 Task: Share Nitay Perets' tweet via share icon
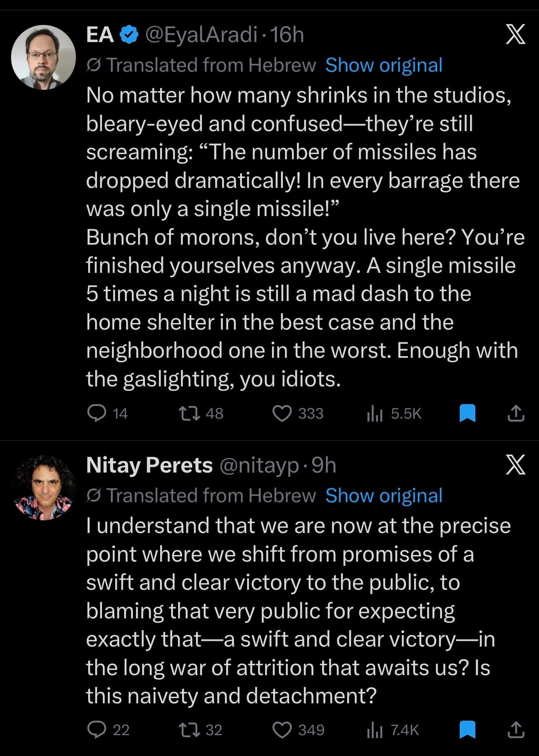515,729
